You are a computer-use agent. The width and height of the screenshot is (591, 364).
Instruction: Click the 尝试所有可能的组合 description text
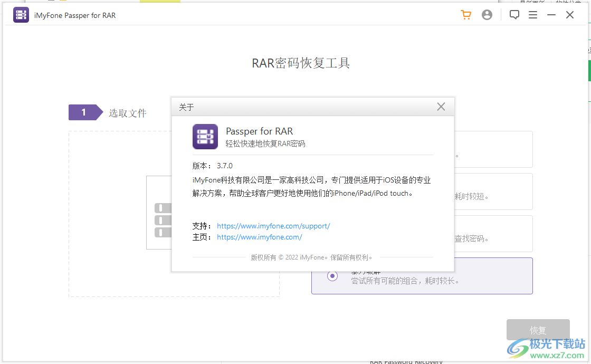click(405, 281)
